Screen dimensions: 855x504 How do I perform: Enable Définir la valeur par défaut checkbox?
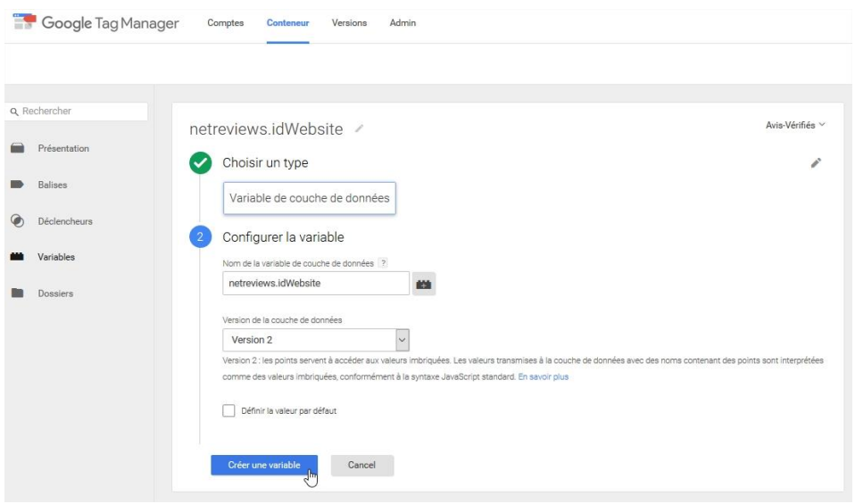pos(228,411)
